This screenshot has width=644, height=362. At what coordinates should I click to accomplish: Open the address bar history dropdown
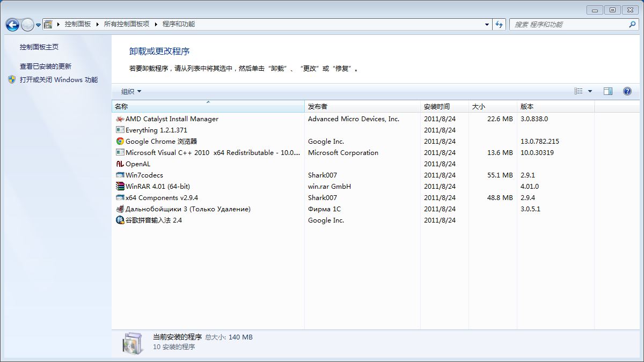pyautogui.click(x=487, y=25)
